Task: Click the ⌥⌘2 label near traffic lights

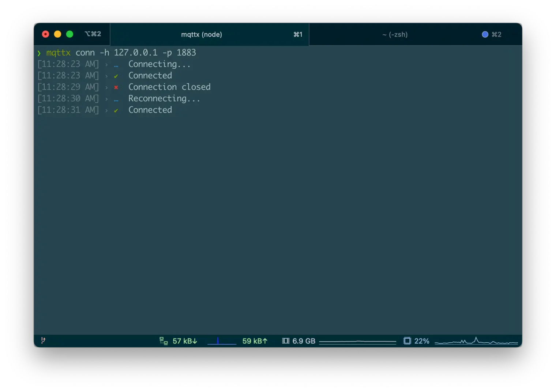Action: point(93,34)
